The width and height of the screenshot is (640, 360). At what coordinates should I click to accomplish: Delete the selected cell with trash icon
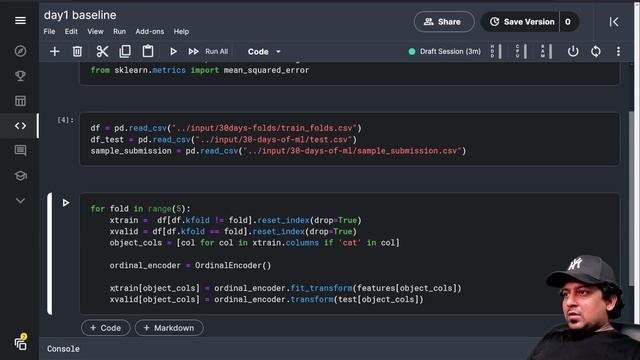[x=77, y=51]
